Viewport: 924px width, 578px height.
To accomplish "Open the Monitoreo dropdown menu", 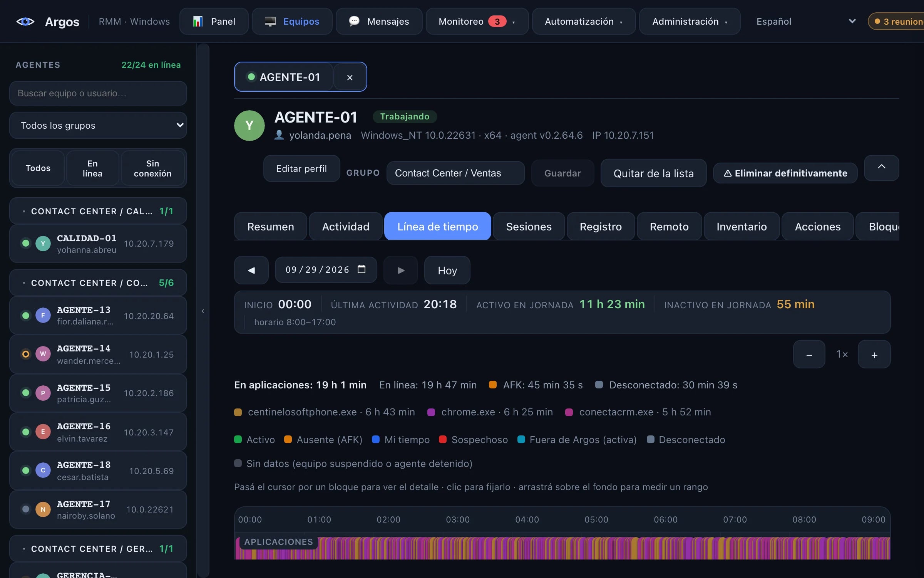I will coord(477,22).
